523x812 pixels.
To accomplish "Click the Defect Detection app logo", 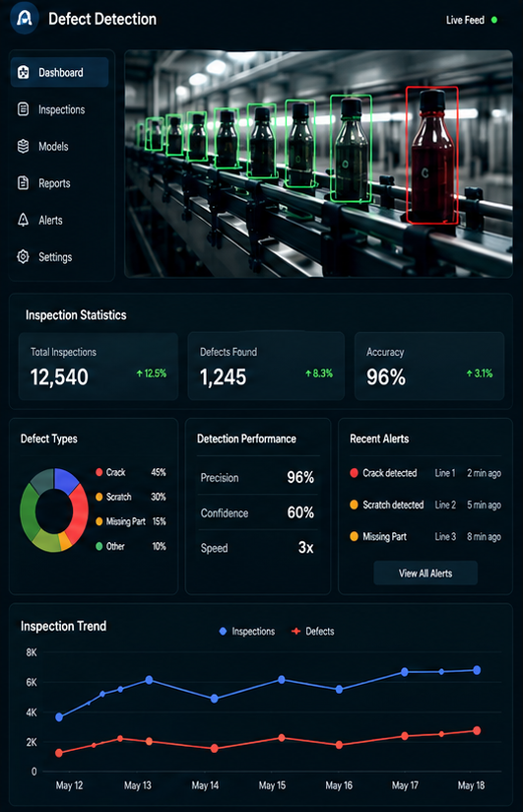I will tap(25, 19).
